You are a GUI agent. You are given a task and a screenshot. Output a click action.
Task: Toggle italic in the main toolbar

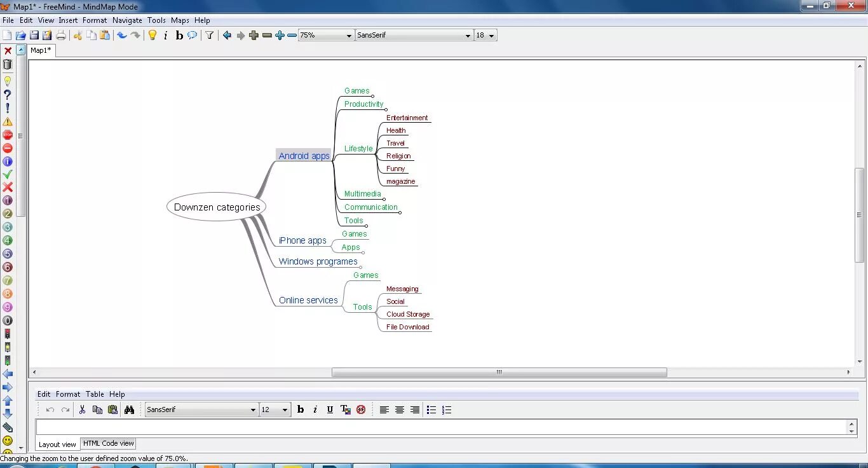[166, 36]
